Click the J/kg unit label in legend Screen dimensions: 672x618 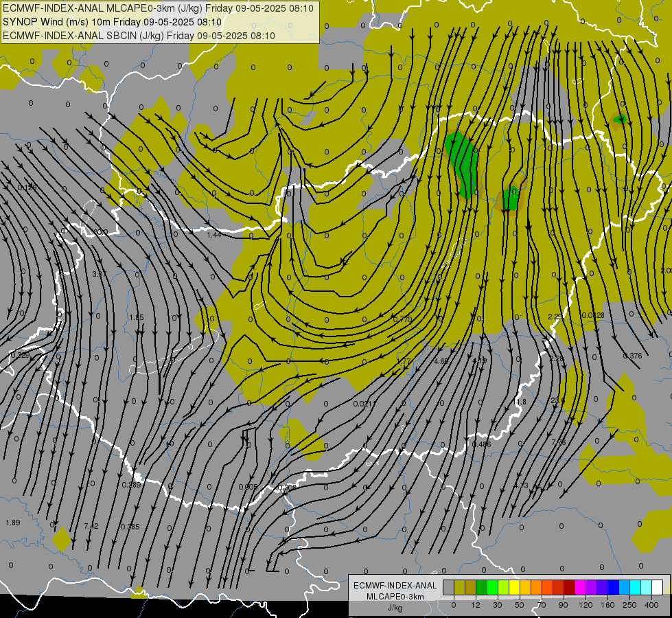(395, 608)
